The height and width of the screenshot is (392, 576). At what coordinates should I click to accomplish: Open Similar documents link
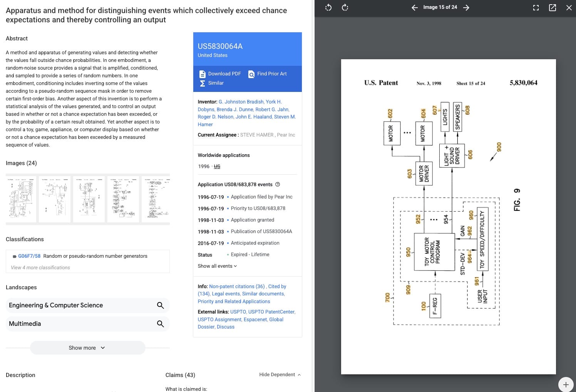[x=263, y=294]
